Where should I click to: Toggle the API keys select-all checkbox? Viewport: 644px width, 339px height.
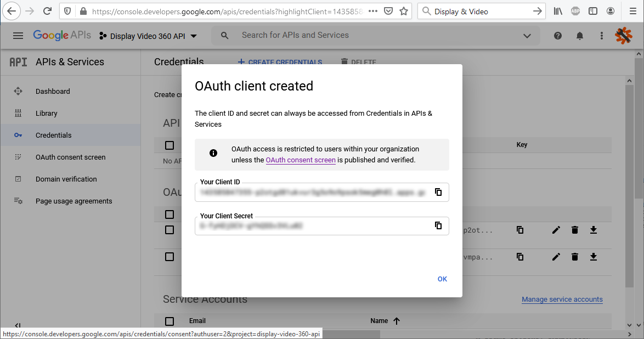coord(170,145)
